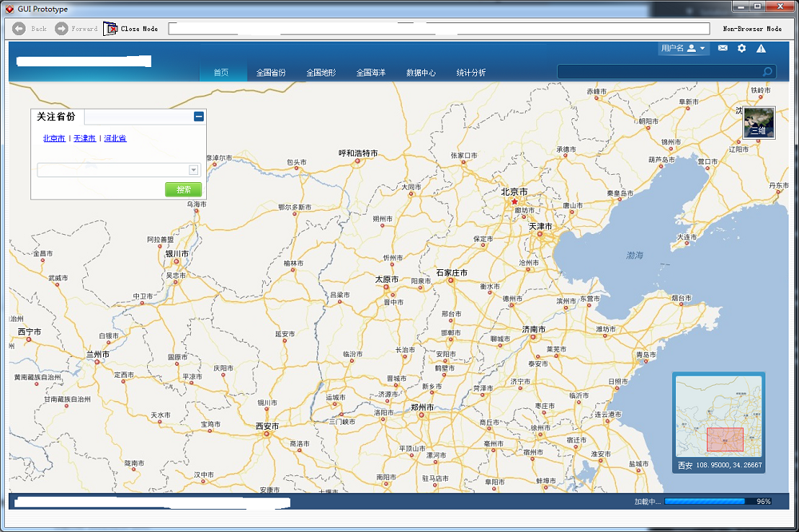
Task: Maximize the GUI Prototype window
Action: tap(757, 6)
